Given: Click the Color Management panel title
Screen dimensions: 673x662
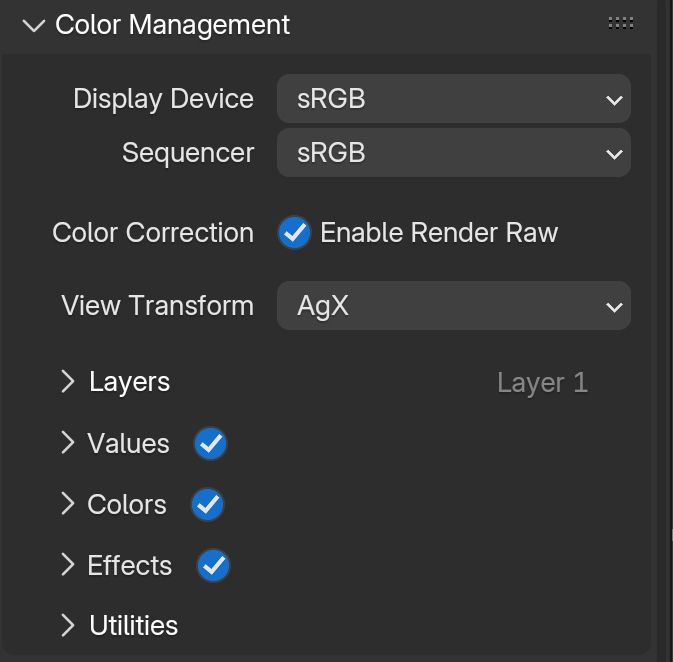Looking at the screenshot, I should pos(172,25).
